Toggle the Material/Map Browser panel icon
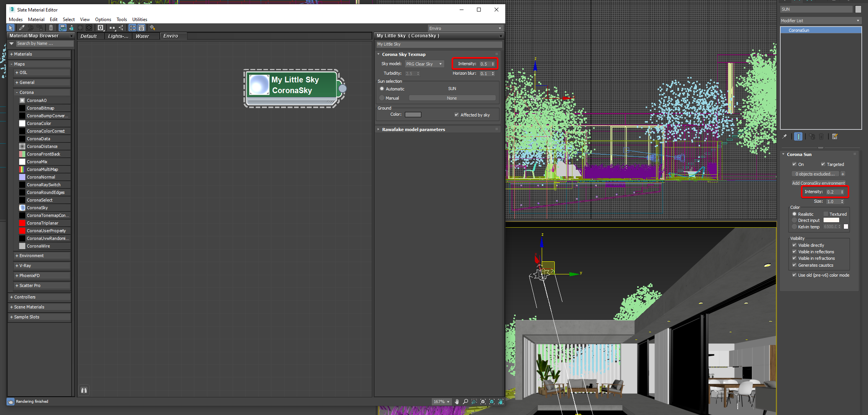 [132, 28]
